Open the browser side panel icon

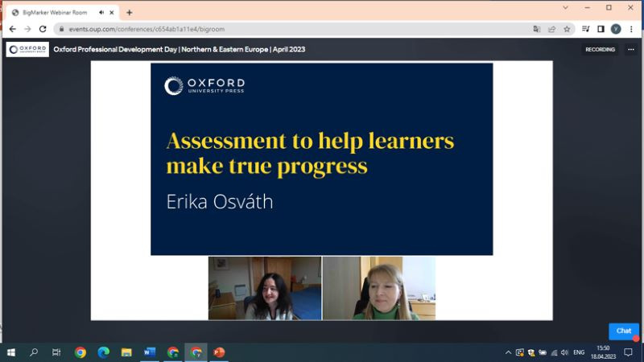pos(601,29)
